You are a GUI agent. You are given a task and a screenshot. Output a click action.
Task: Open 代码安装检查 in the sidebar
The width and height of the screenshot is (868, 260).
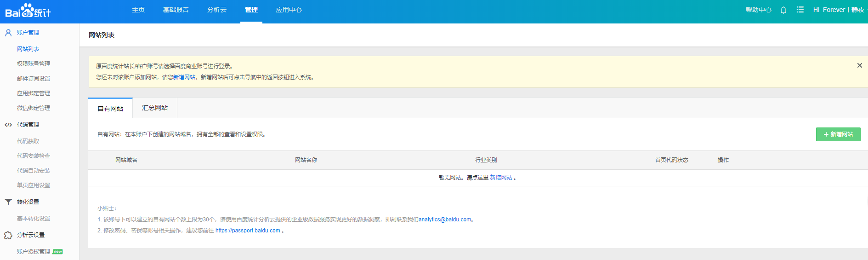pyautogui.click(x=34, y=156)
